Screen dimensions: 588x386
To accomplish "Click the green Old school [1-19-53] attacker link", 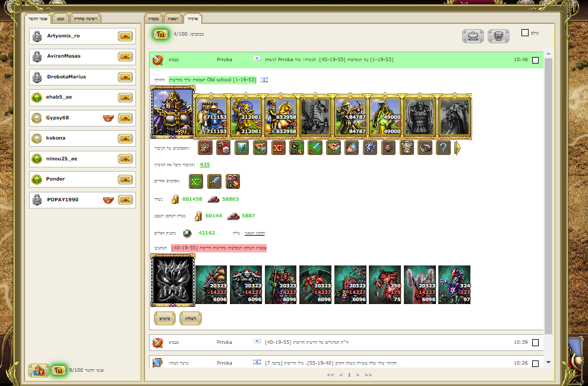I will (213, 80).
